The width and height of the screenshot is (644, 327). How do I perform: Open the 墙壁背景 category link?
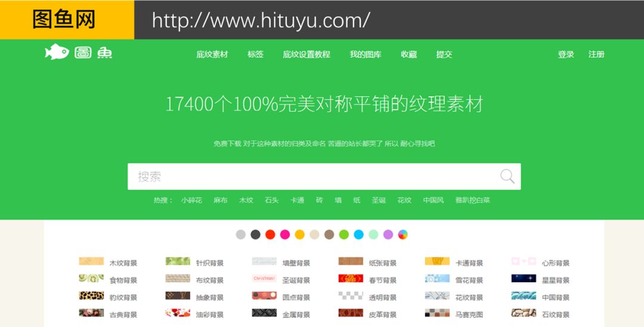coord(296,263)
